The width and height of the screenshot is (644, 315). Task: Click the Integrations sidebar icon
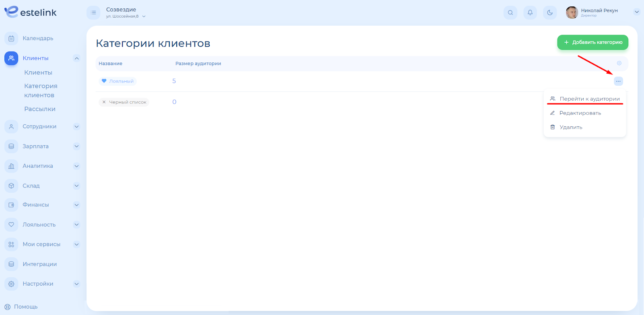point(11,264)
